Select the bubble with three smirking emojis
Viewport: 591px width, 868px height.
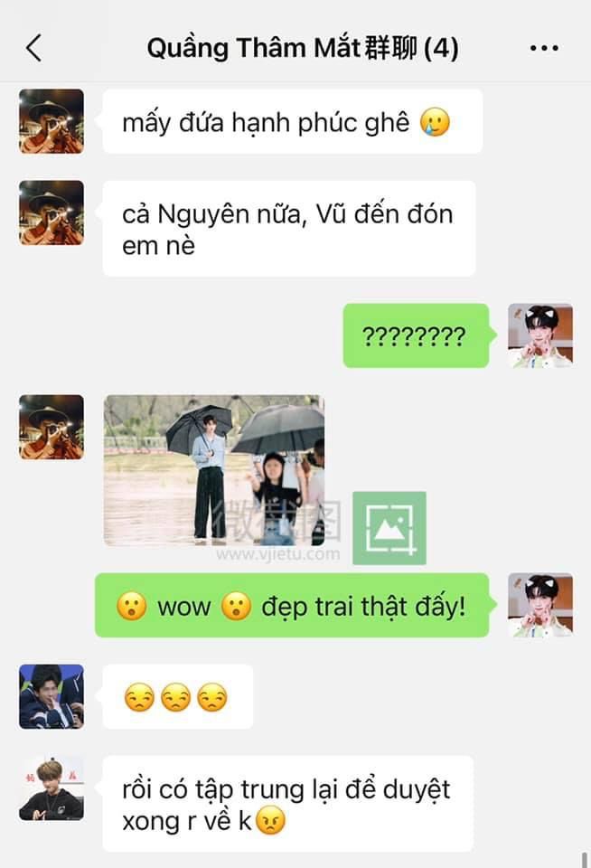178,696
